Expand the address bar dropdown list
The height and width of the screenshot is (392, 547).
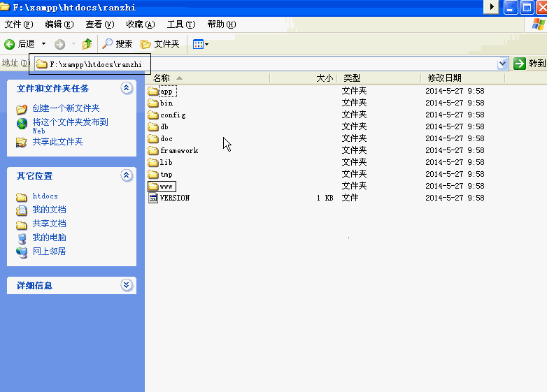[x=502, y=64]
